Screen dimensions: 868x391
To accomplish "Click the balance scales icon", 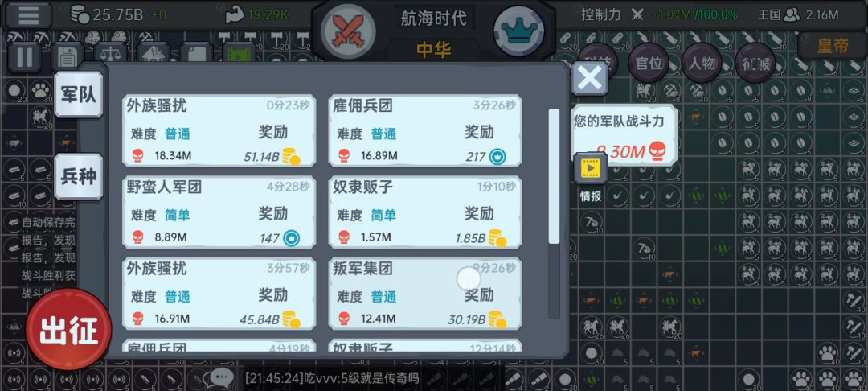I will point(110,55).
